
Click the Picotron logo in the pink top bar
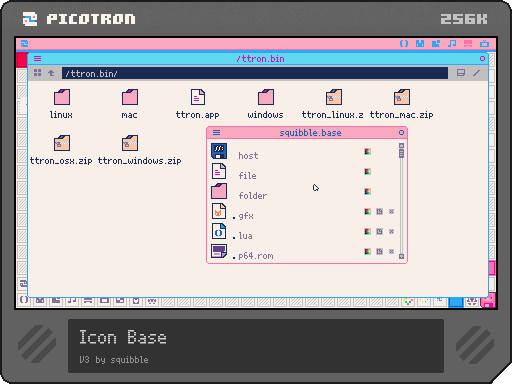pos(24,44)
